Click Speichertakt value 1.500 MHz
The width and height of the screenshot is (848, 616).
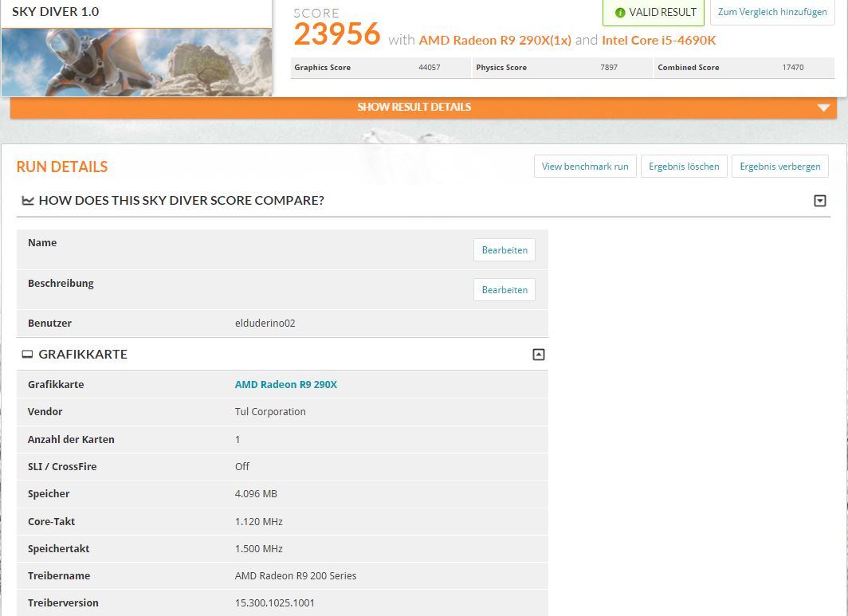[x=258, y=549]
